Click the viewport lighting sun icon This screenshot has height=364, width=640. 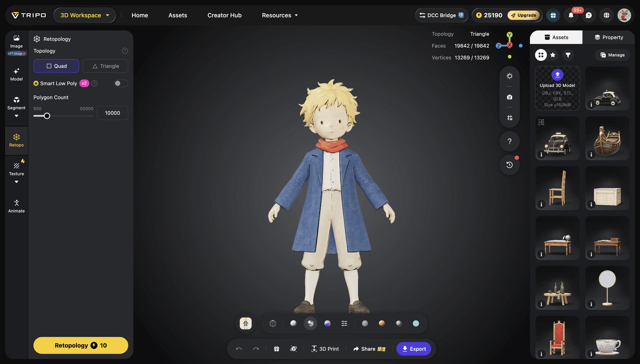(510, 76)
